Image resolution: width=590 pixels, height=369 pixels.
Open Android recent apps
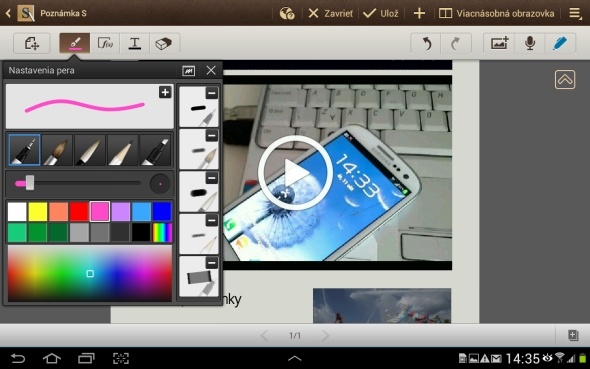click(x=86, y=358)
